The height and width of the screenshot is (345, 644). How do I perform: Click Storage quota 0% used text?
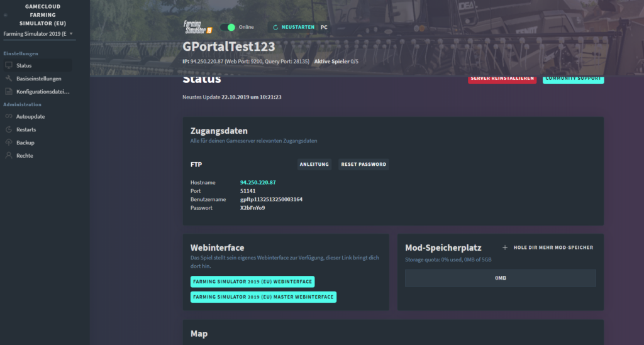(x=448, y=260)
